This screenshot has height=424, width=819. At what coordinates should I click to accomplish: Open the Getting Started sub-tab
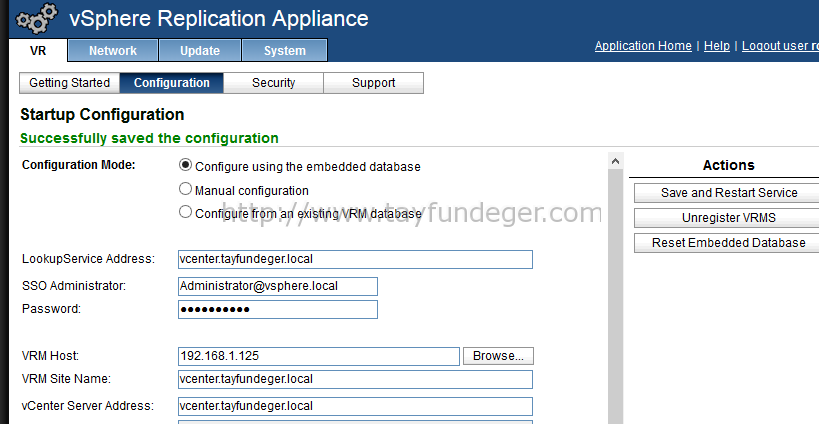pyautogui.click(x=69, y=83)
